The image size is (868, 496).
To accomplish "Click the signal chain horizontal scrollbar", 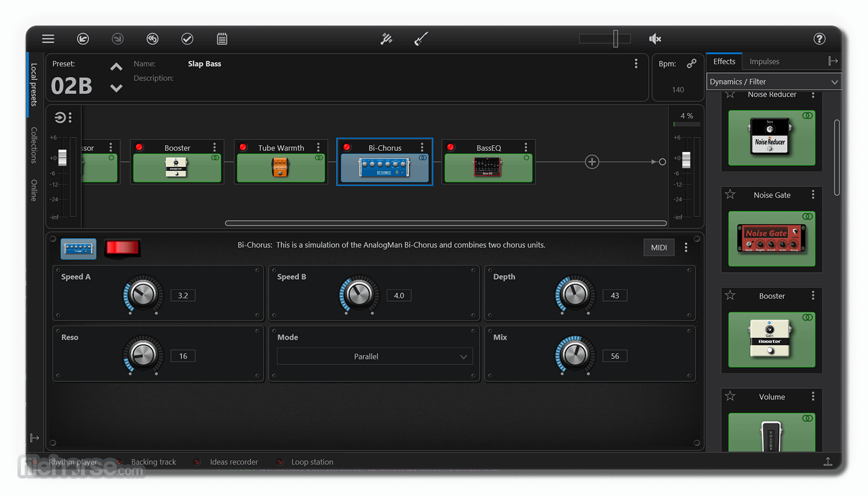I will (446, 223).
